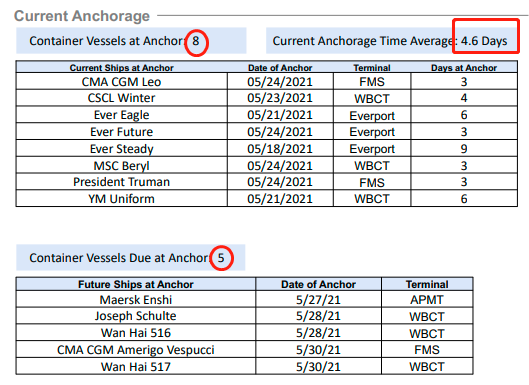
Task: Click the YM Uniform WBCT terminal cell
Action: pos(372,199)
